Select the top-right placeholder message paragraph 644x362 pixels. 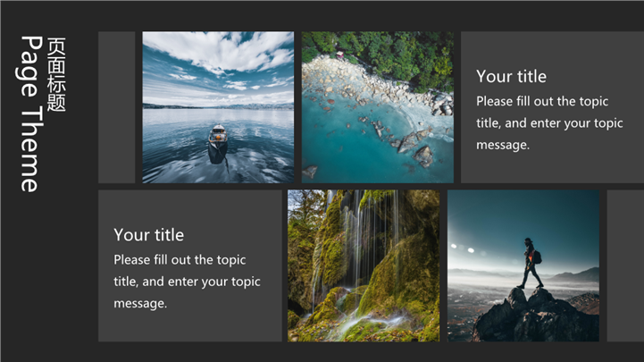point(549,123)
